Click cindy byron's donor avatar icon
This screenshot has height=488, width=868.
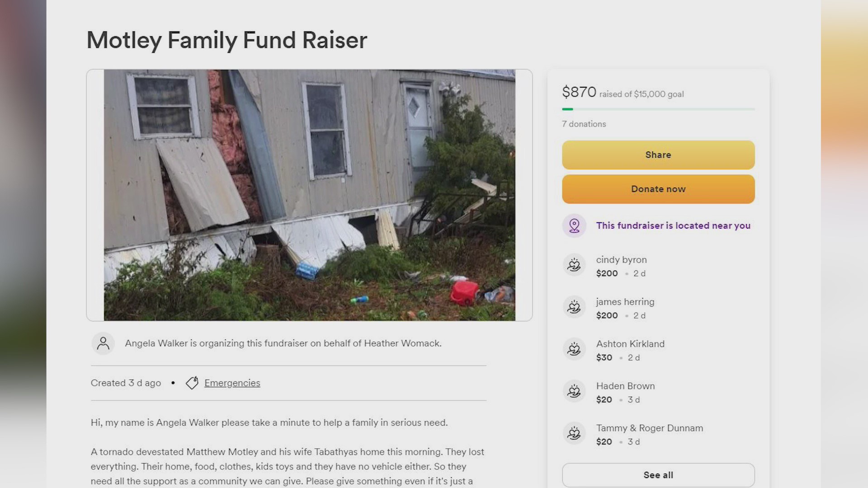(574, 265)
